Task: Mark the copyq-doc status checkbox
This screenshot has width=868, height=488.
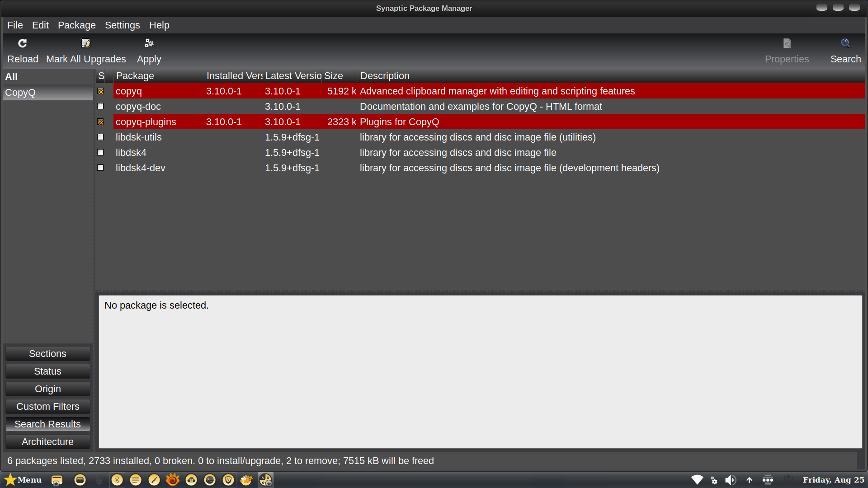Action: coord(100,107)
